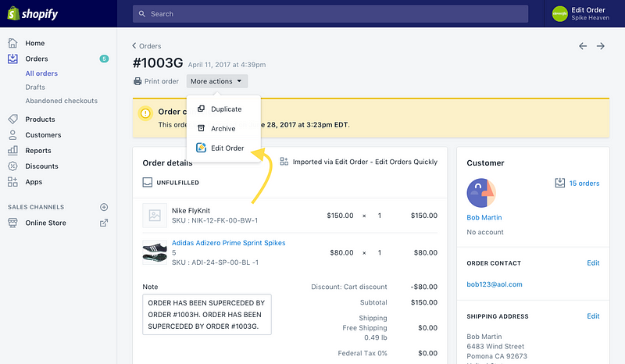625x364 pixels.
Task: Click the 15 orders inbox icon
Action: click(x=560, y=183)
